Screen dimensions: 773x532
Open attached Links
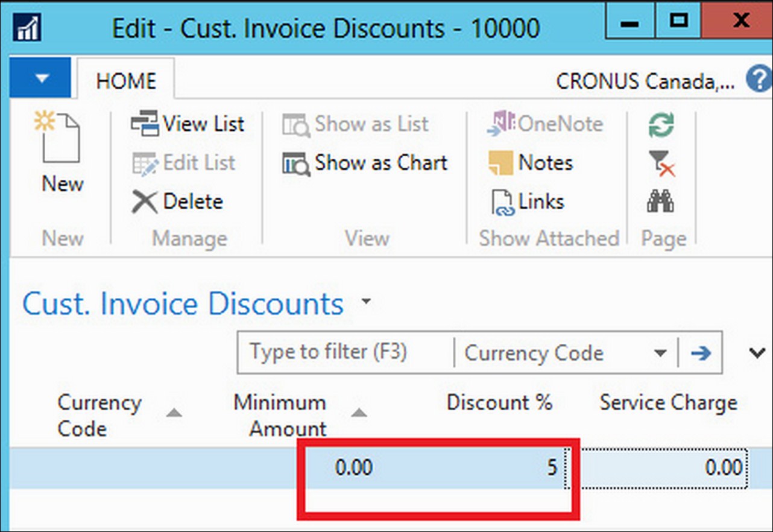tap(528, 201)
